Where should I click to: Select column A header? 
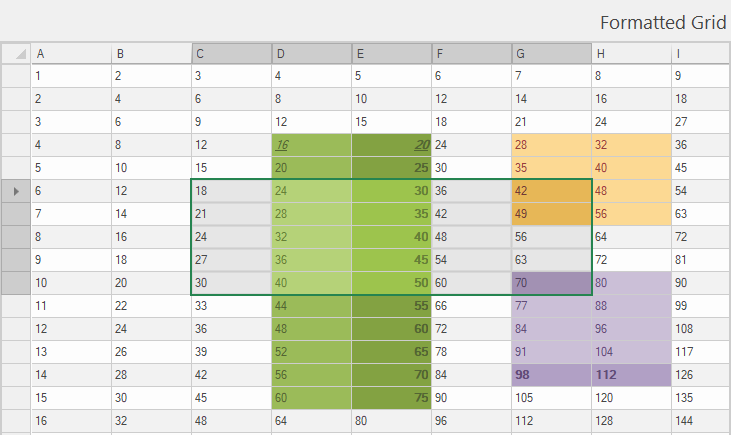(70, 53)
